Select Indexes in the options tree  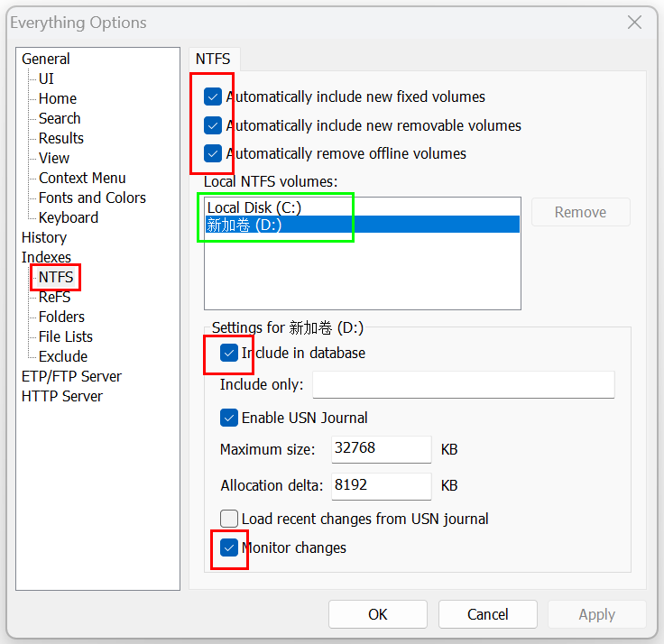46,257
